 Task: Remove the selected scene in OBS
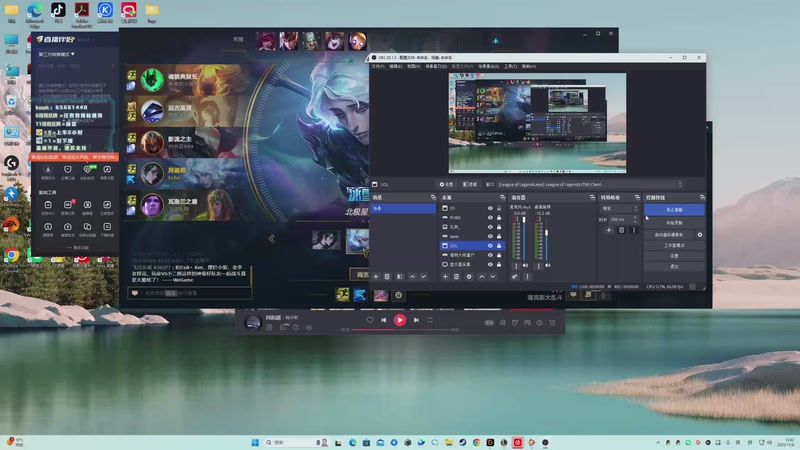pos(387,277)
